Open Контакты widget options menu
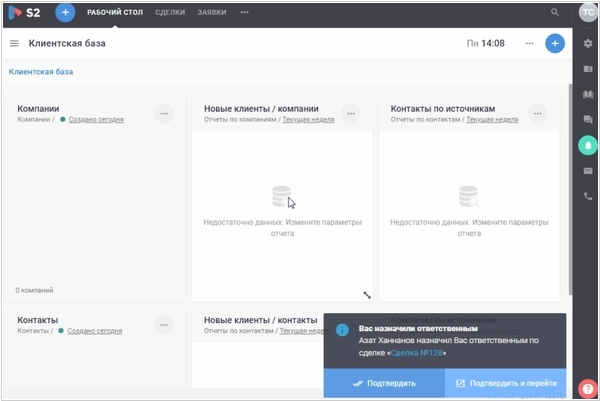 click(x=164, y=325)
